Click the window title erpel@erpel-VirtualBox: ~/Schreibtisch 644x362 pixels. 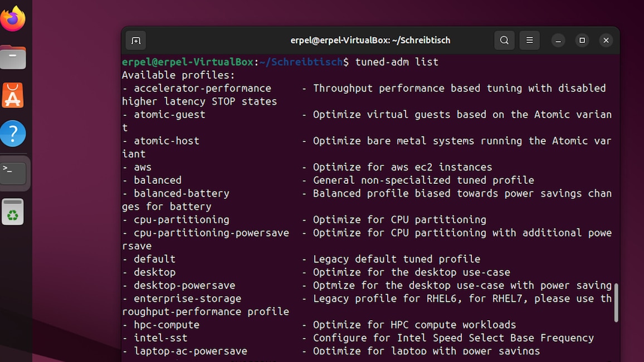pos(370,40)
